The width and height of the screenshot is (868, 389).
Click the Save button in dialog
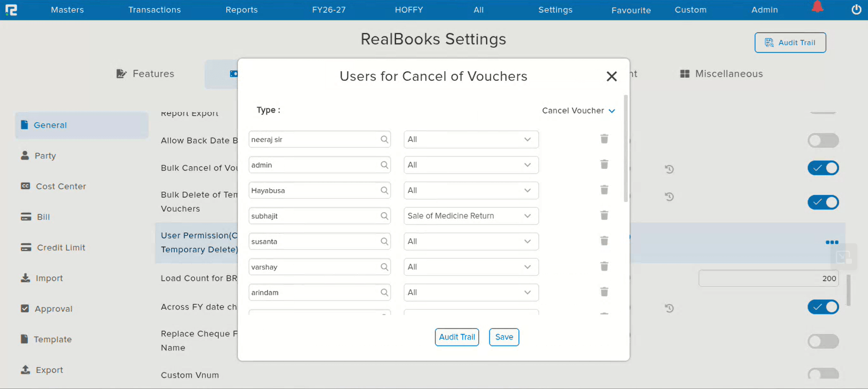point(504,337)
